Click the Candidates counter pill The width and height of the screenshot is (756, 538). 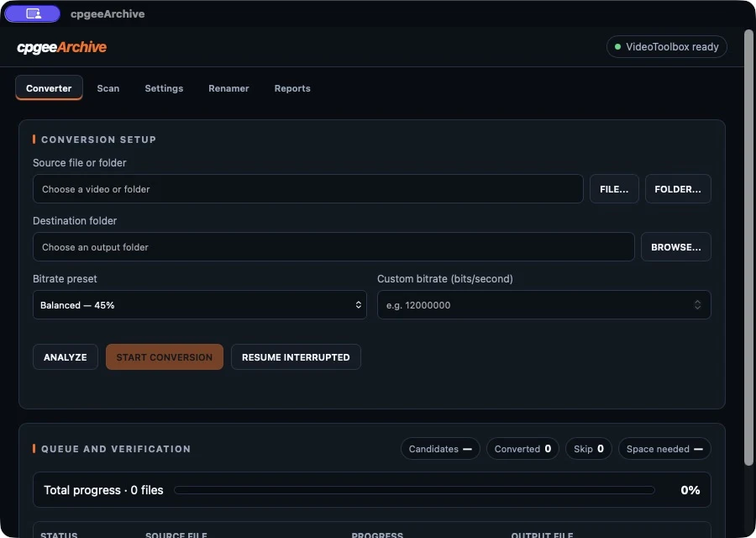(x=440, y=449)
